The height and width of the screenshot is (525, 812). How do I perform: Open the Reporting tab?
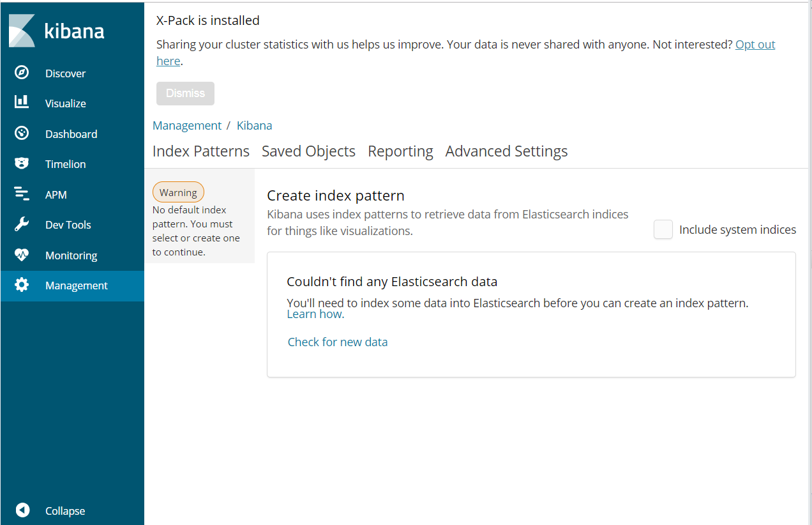[400, 151]
